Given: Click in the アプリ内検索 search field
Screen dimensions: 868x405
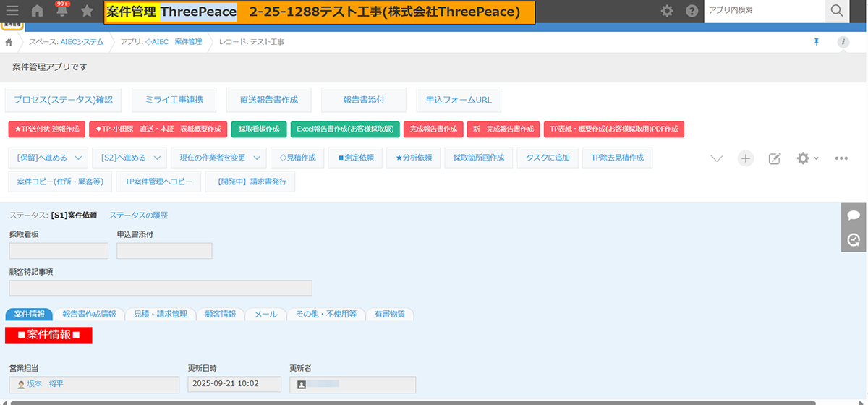Looking at the screenshot, I should [x=764, y=11].
